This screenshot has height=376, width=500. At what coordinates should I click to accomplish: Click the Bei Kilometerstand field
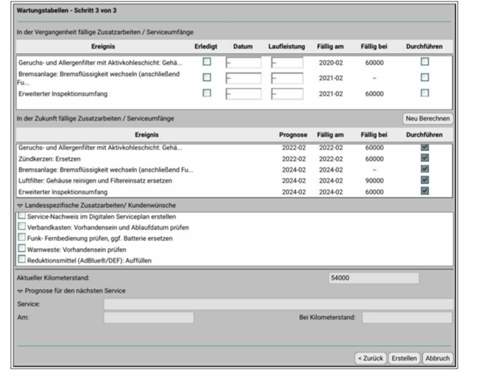(x=407, y=317)
